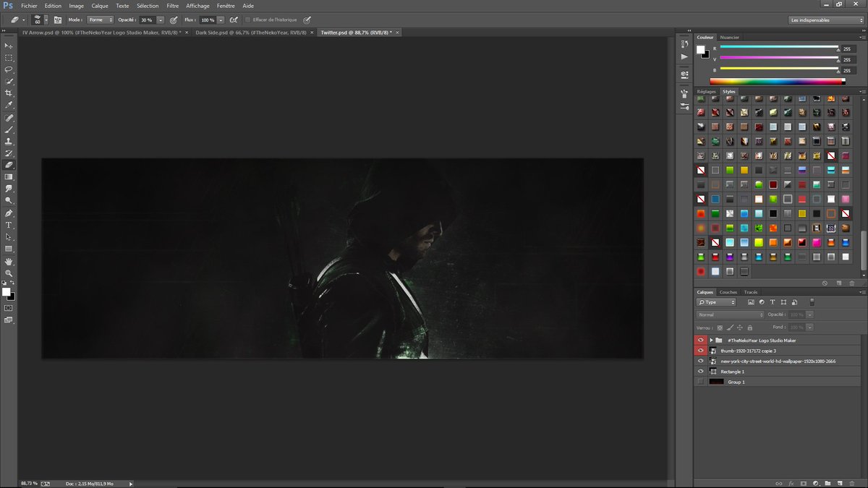868x488 pixels.
Task: Select the Gradient tool
Action: [9, 176]
